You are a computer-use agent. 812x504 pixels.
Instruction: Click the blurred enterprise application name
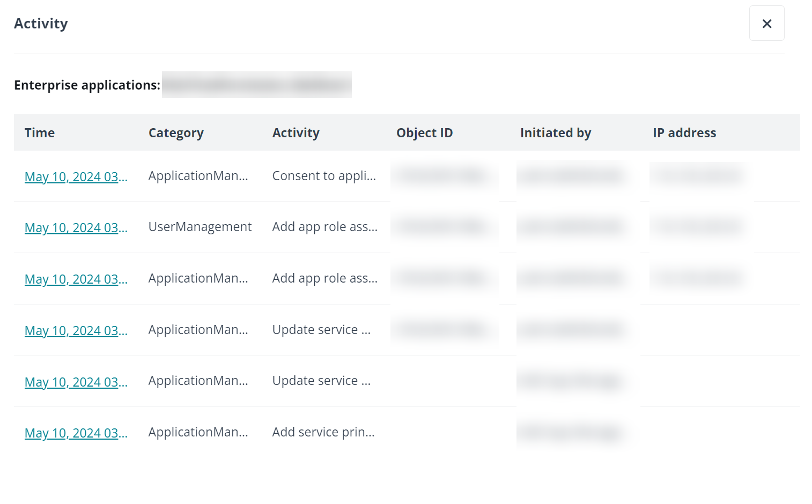coord(256,85)
